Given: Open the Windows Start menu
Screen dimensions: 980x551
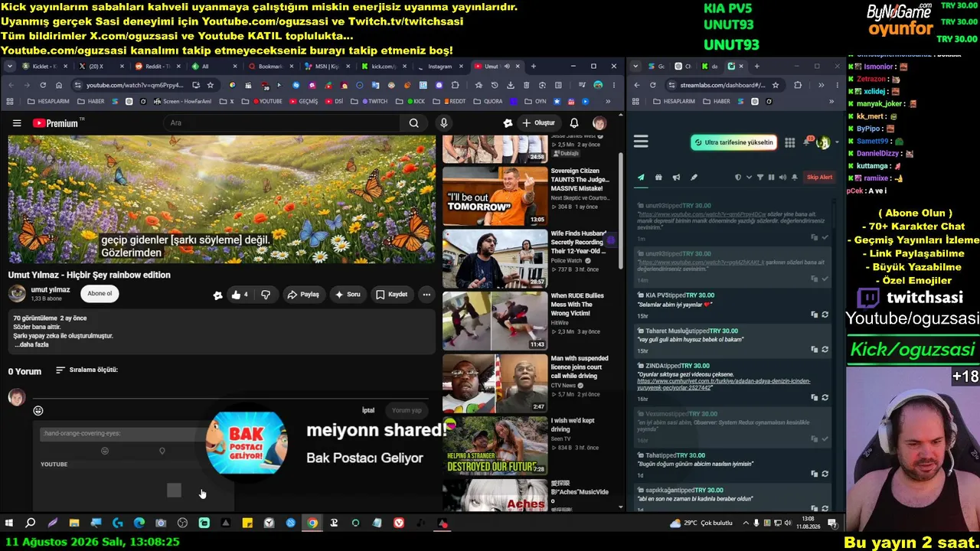Looking at the screenshot, I should click(x=9, y=523).
